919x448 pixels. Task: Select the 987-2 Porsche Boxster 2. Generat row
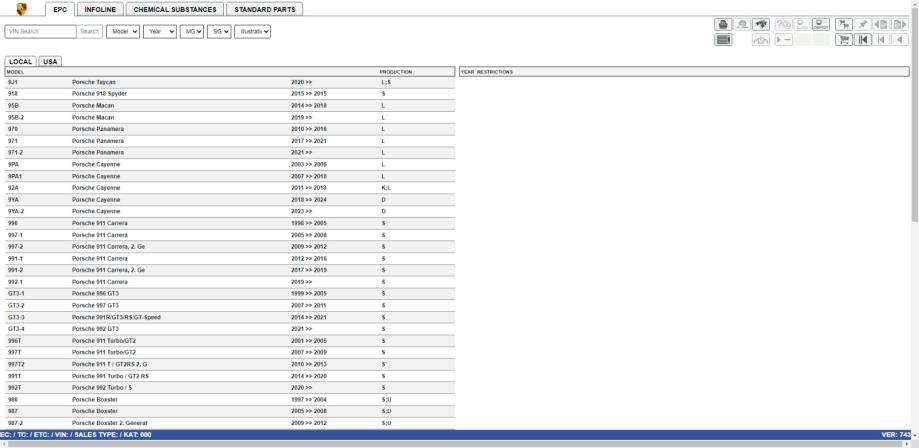230,423
